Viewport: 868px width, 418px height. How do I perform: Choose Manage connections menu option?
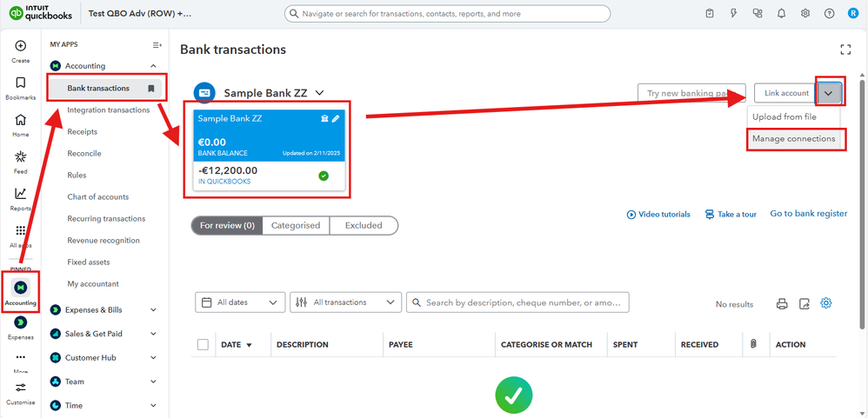793,139
